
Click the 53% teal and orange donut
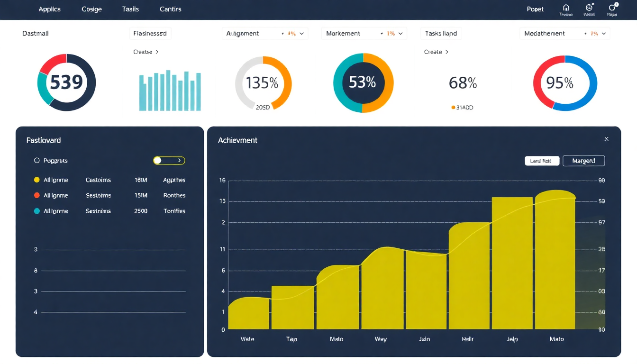[363, 82]
